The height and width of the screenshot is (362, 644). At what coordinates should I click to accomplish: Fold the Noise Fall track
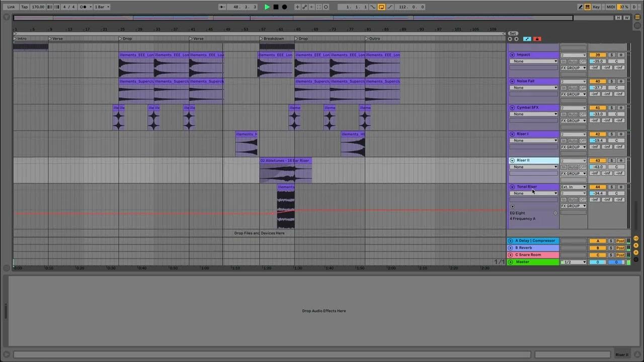point(512,81)
